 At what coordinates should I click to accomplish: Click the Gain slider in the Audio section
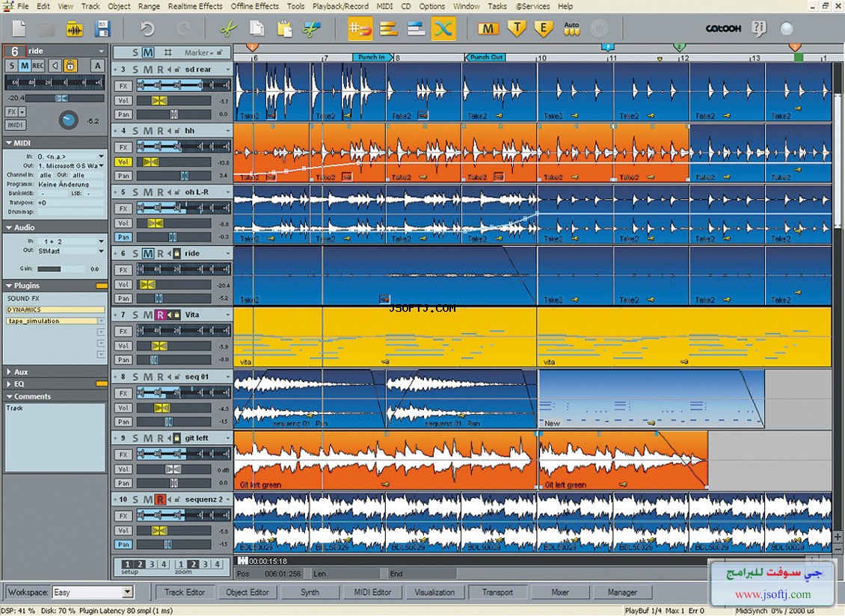pyautogui.click(x=60, y=269)
